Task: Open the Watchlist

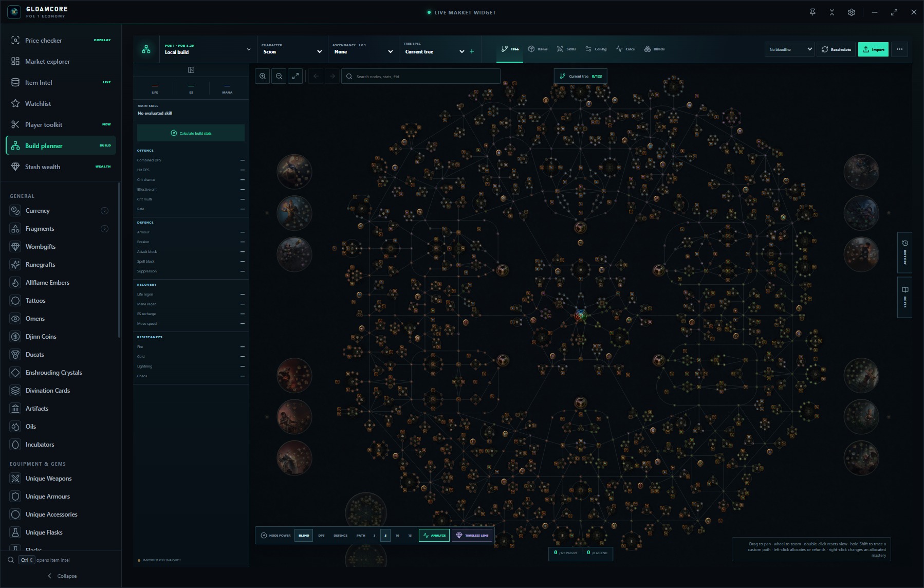Action: (61, 103)
